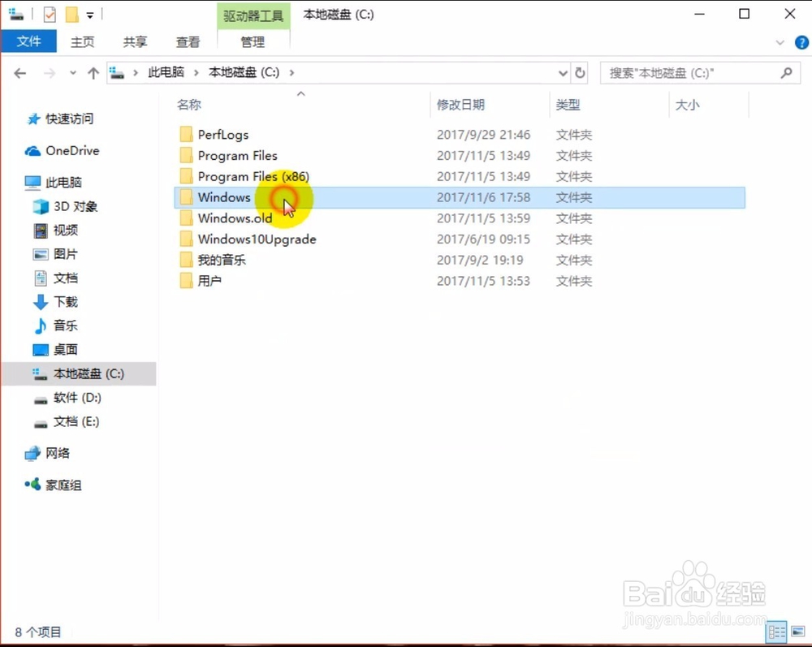Switch to the 查看 ribbon tab
This screenshot has width=812, height=647.
pos(188,42)
